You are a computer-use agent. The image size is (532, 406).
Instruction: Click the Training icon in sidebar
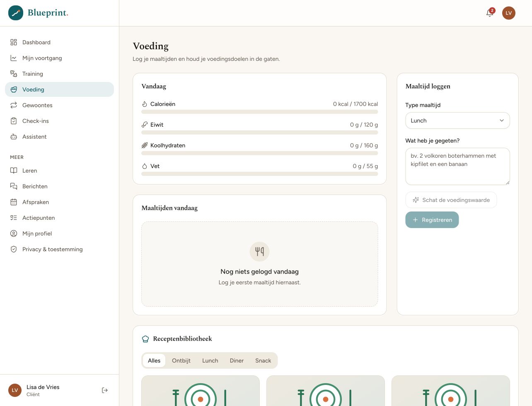tap(14, 74)
